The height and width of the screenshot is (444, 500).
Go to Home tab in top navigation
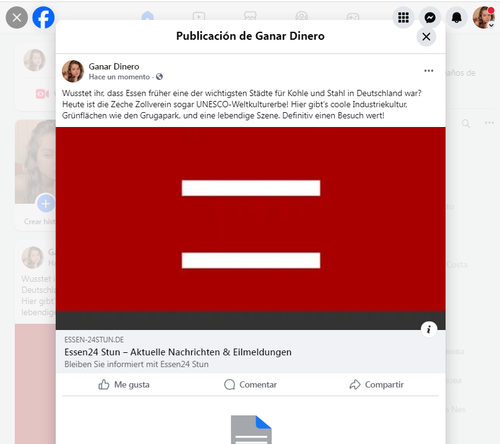coord(148,16)
